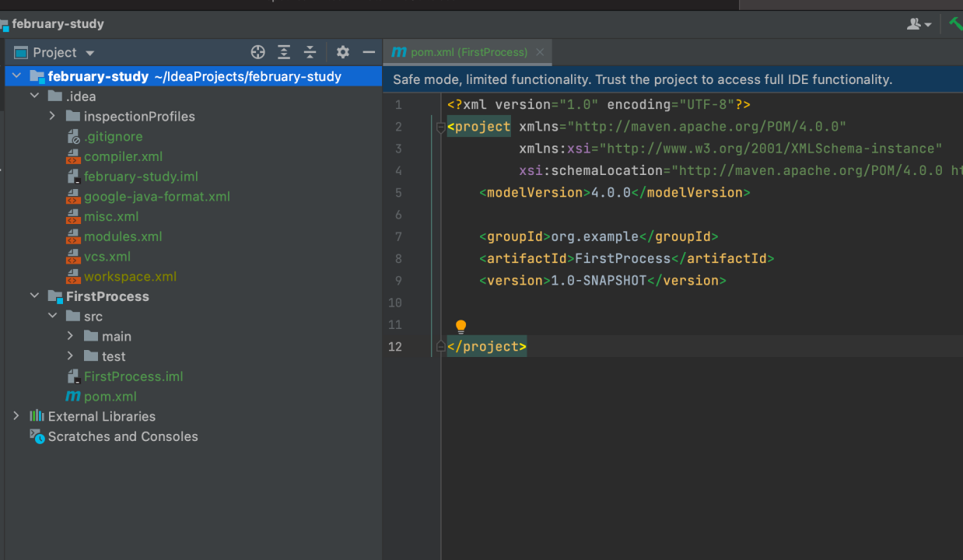Click the google-java-format.xml file icon
The image size is (963, 560).
[72, 197]
